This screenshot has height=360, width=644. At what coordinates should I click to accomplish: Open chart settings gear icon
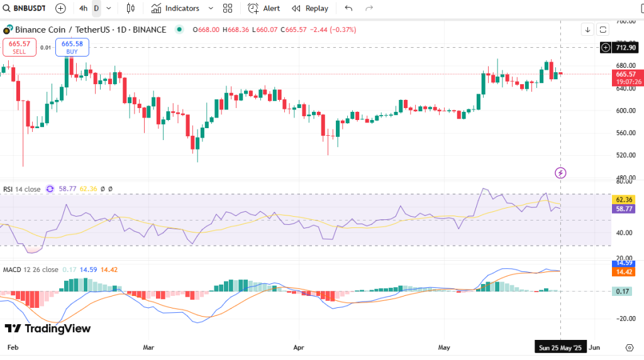click(x=630, y=347)
